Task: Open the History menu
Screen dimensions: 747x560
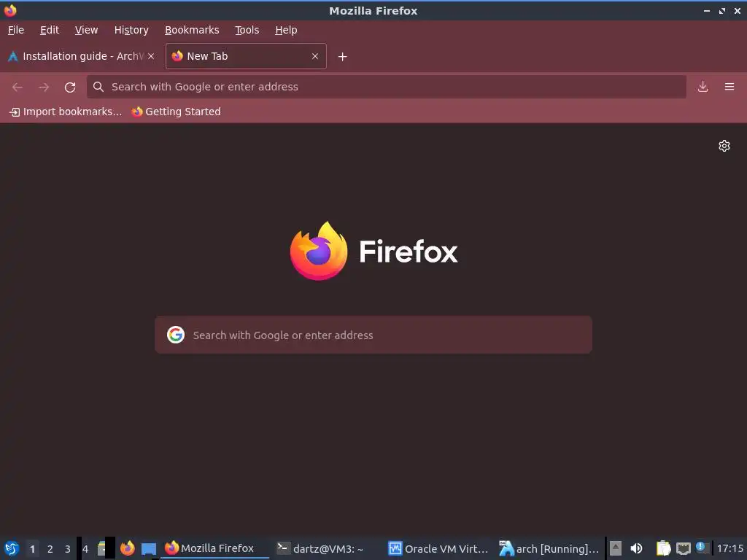Action: [131, 30]
